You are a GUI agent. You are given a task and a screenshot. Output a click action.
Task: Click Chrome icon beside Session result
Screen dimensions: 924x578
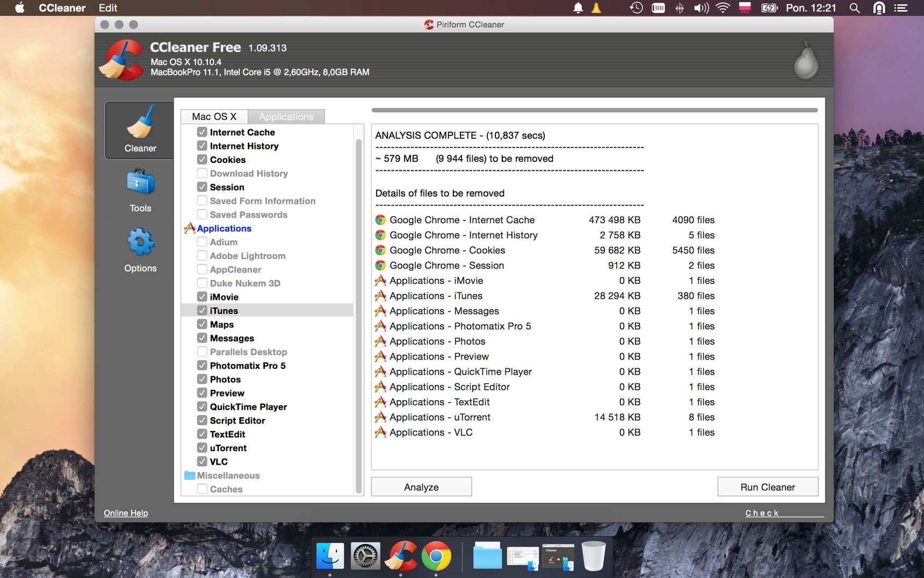point(380,265)
